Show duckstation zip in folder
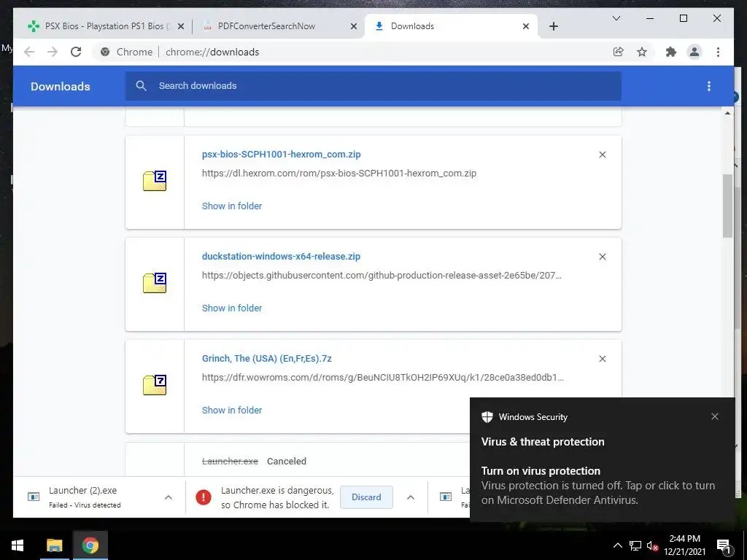 click(232, 308)
